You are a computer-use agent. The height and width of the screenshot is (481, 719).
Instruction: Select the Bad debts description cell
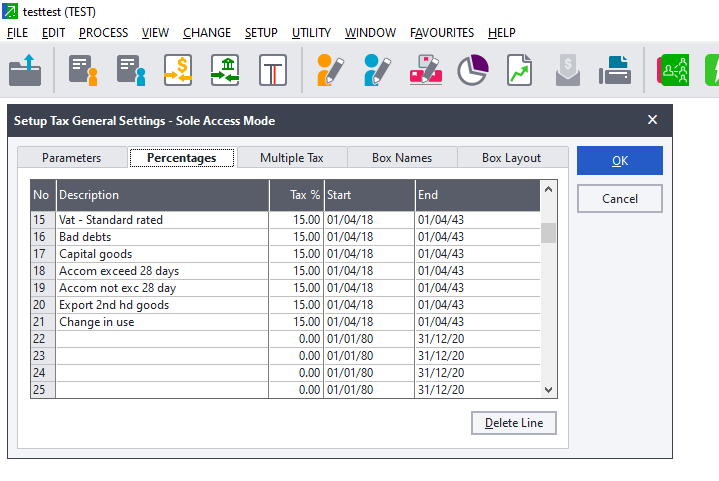pos(162,237)
